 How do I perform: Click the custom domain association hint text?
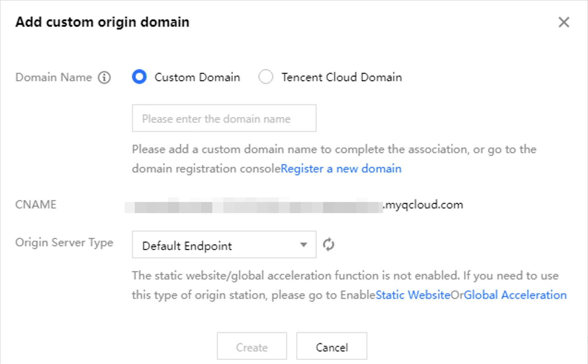(x=334, y=149)
